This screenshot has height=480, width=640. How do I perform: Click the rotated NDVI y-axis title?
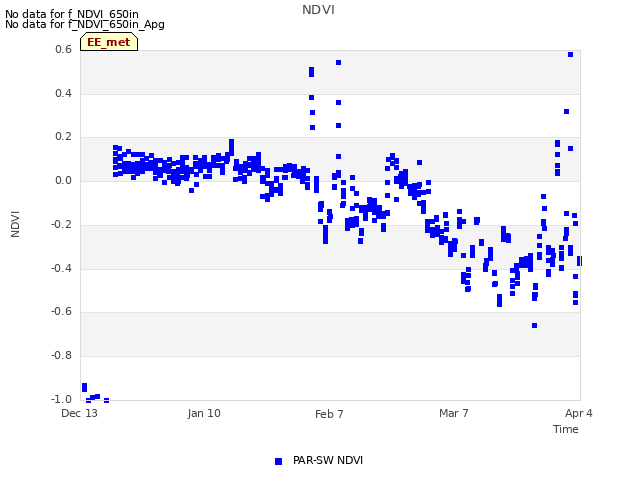click(x=15, y=224)
